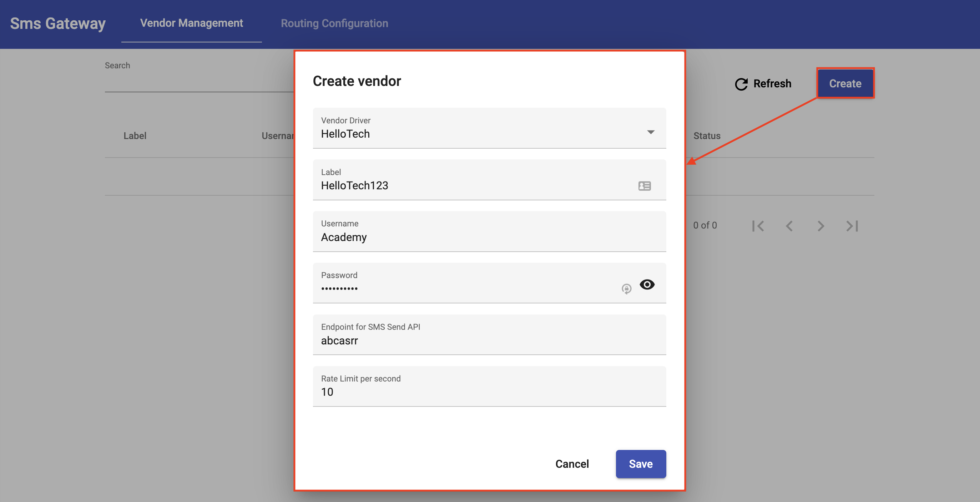Click the '0 of 0' pagination text
The width and height of the screenshot is (980, 502).
pyautogui.click(x=705, y=225)
